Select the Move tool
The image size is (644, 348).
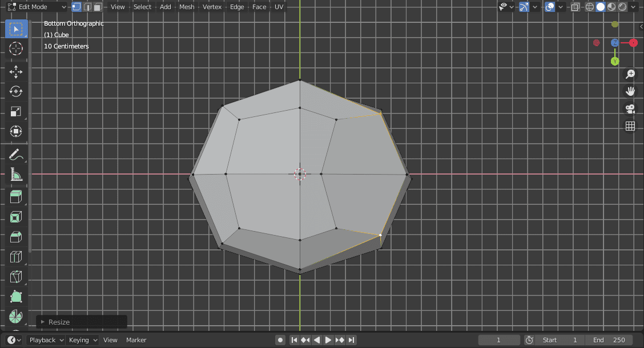click(x=16, y=71)
